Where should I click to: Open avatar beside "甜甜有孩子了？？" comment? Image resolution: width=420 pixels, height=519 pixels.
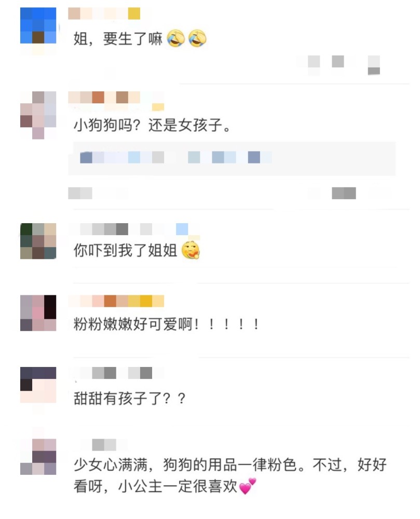tap(38, 385)
